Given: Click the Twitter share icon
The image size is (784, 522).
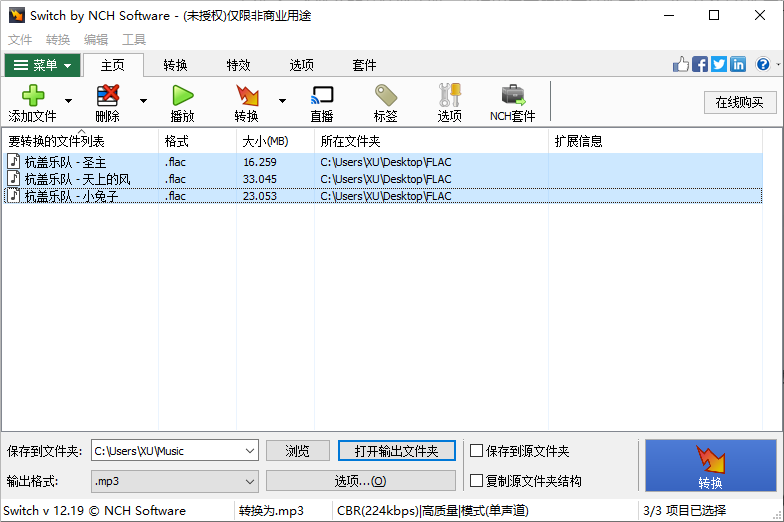Looking at the screenshot, I should 719,64.
